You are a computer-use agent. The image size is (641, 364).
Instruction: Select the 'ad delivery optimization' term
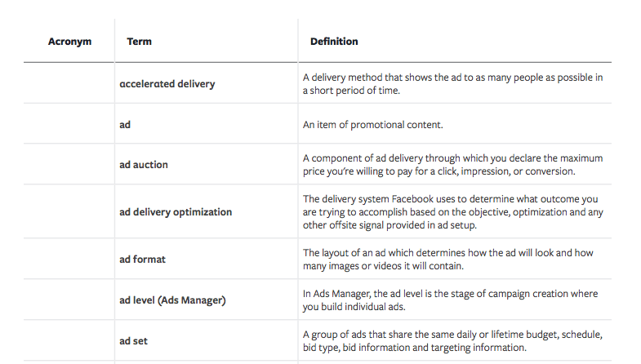pos(176,212)
